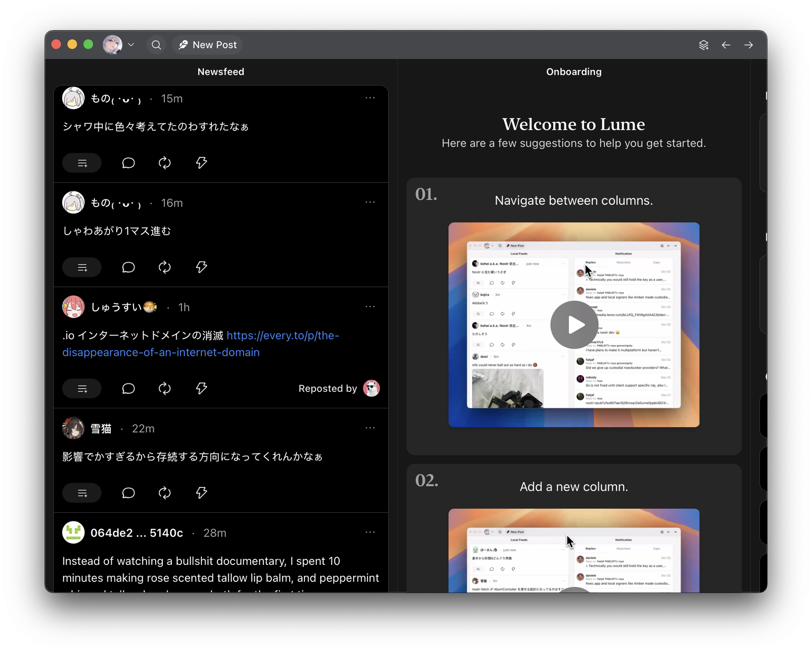Open 064de2 ... 5140c username

pos(137,533)
